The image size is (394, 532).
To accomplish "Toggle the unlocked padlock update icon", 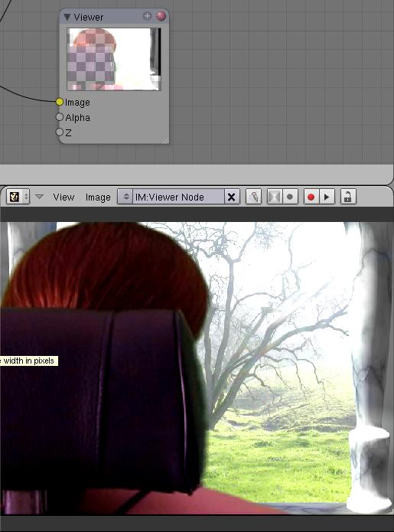I will pyautogui.click(x=347, y=197).
